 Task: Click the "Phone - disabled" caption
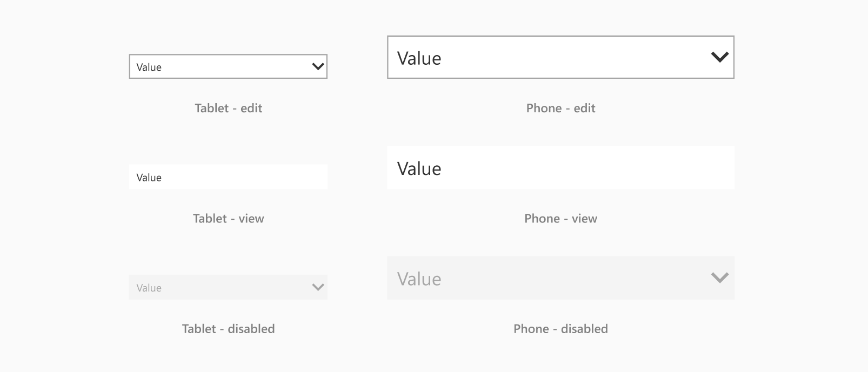560,329
